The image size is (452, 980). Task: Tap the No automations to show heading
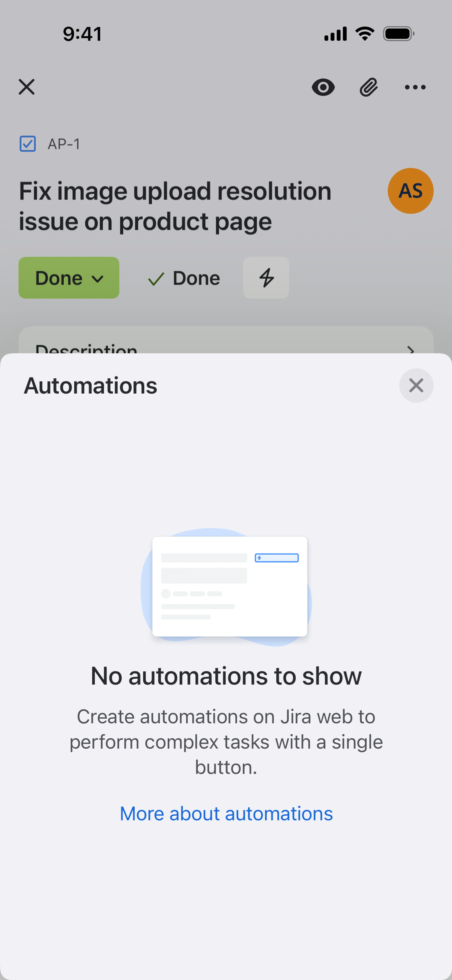(x=226, y=676)
